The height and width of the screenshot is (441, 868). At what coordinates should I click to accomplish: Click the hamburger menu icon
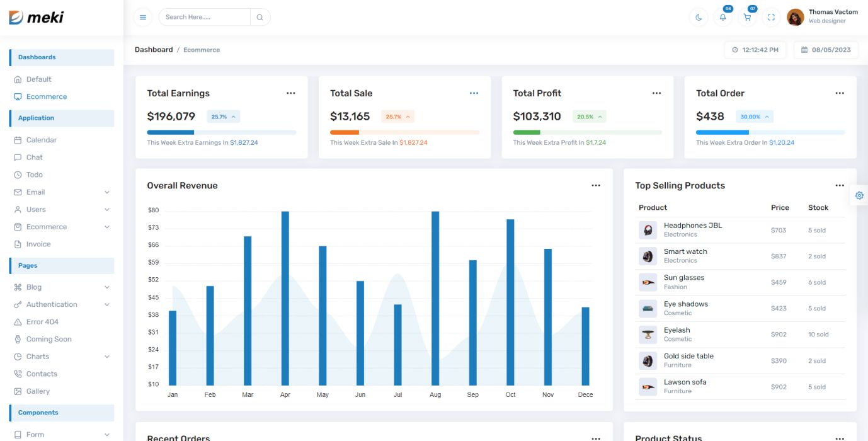click(143, 17)
